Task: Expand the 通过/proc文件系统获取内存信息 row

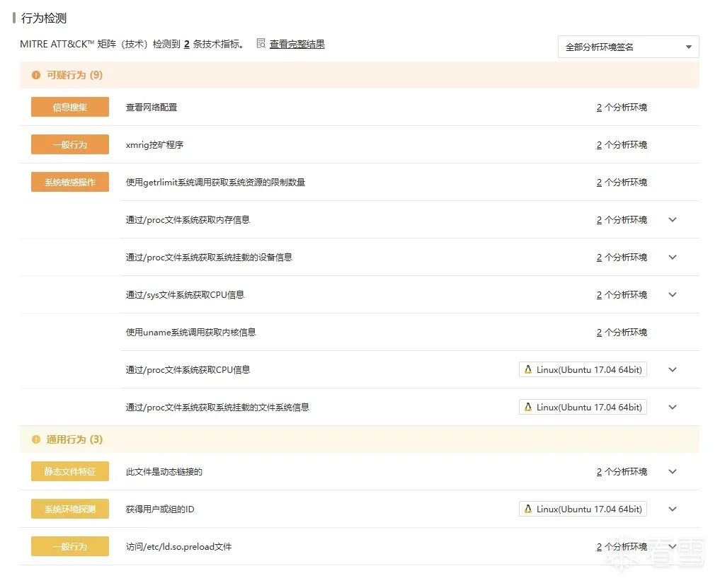Action: click(x=673, y=220)
